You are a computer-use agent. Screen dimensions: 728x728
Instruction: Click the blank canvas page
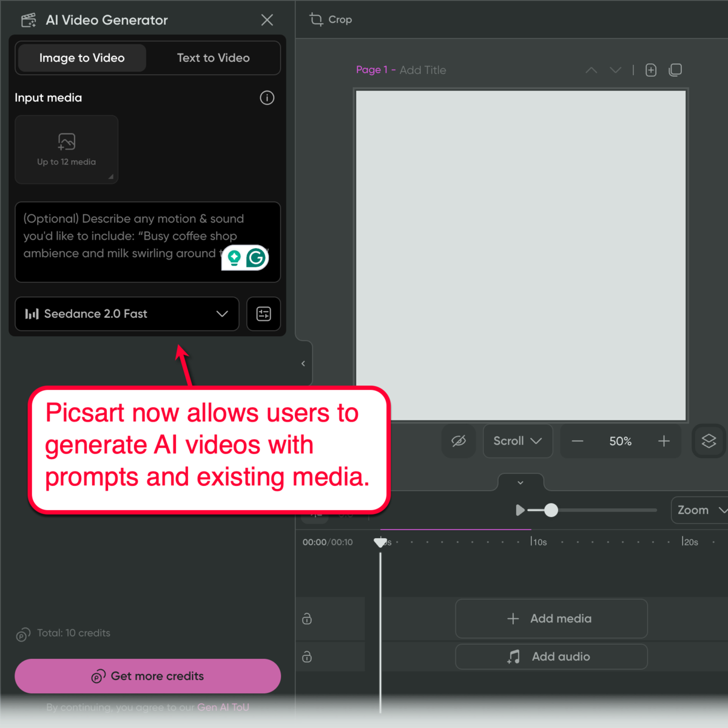pyautogui.click(x=521, y=255)
